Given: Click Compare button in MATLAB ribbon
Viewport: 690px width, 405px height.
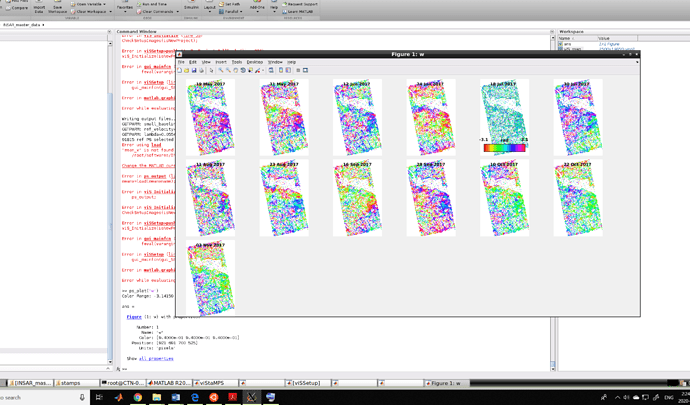Looking at the screenshot, I should [x=17, y=7].
